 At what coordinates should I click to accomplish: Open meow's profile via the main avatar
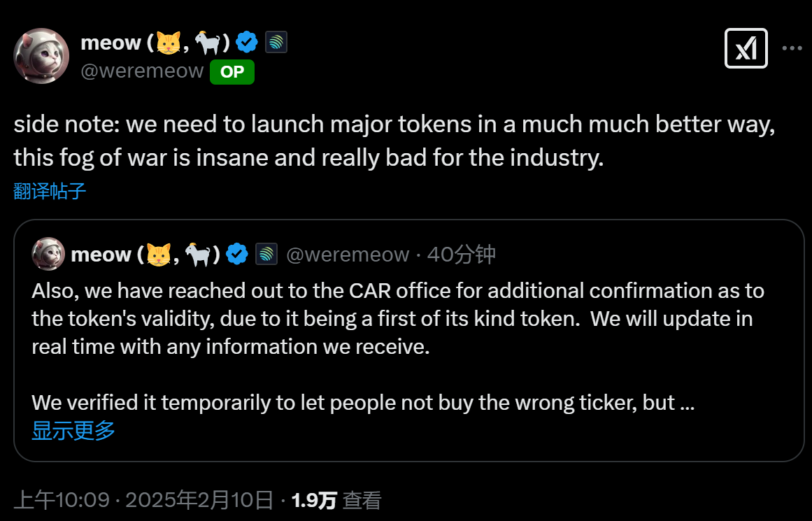tap(41, 56)
